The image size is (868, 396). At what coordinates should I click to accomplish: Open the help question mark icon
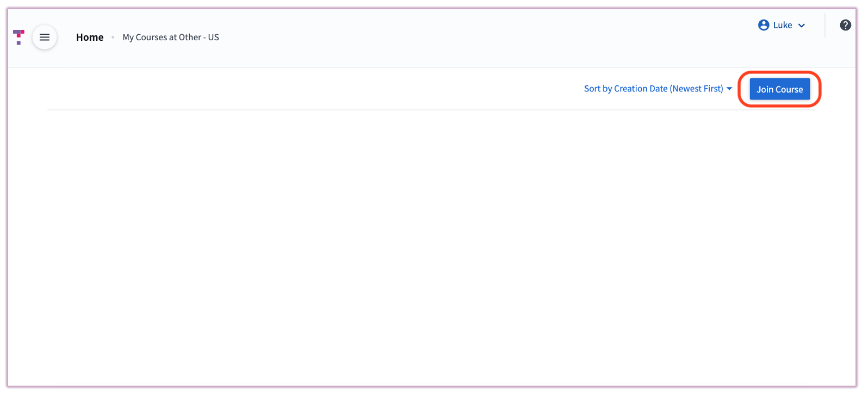[x=845, y=25]
